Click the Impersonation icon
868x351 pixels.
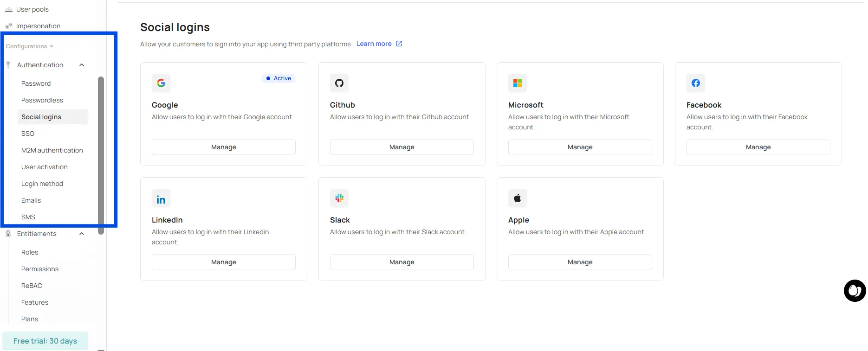8,26
